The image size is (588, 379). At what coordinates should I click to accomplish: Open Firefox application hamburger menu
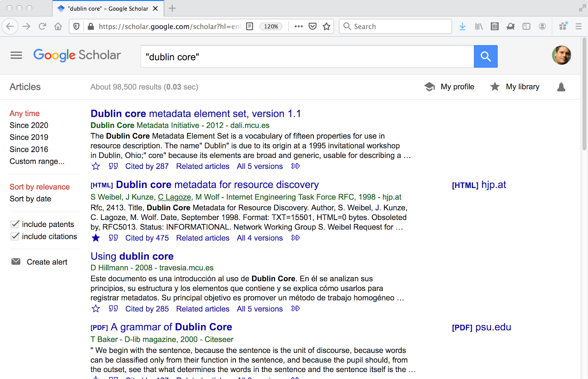(578, 26)
